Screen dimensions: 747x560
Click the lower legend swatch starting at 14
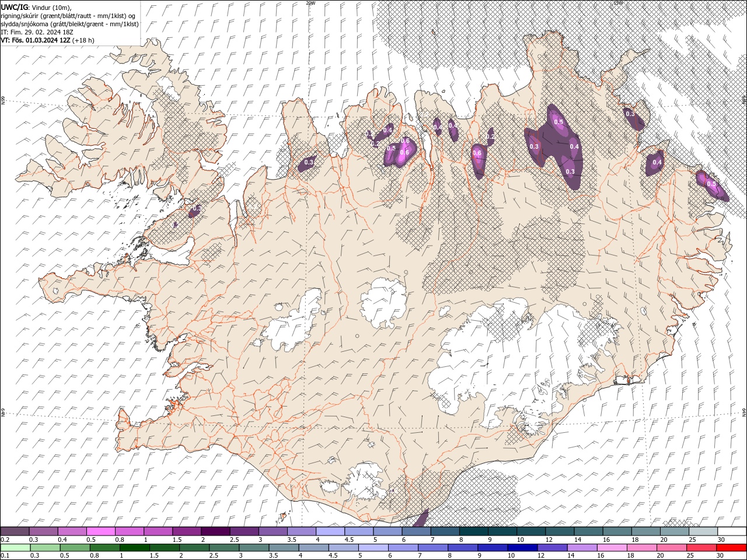581,547
